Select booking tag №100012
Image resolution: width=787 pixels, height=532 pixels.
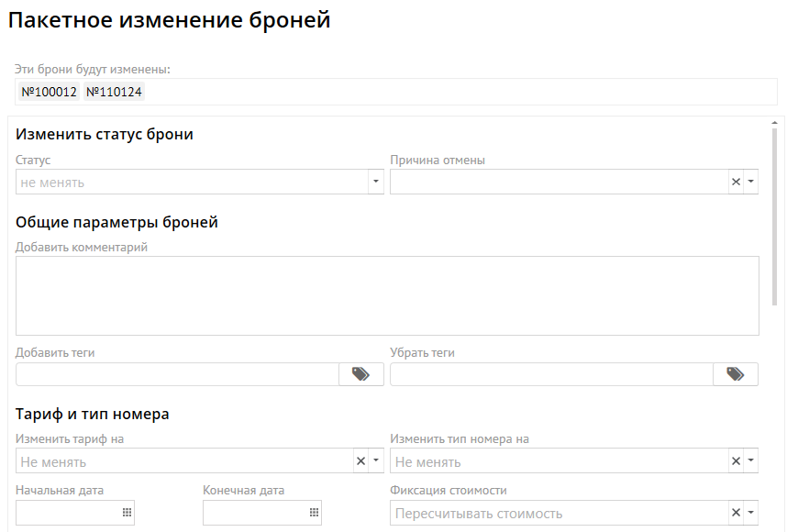pos(50,92)
